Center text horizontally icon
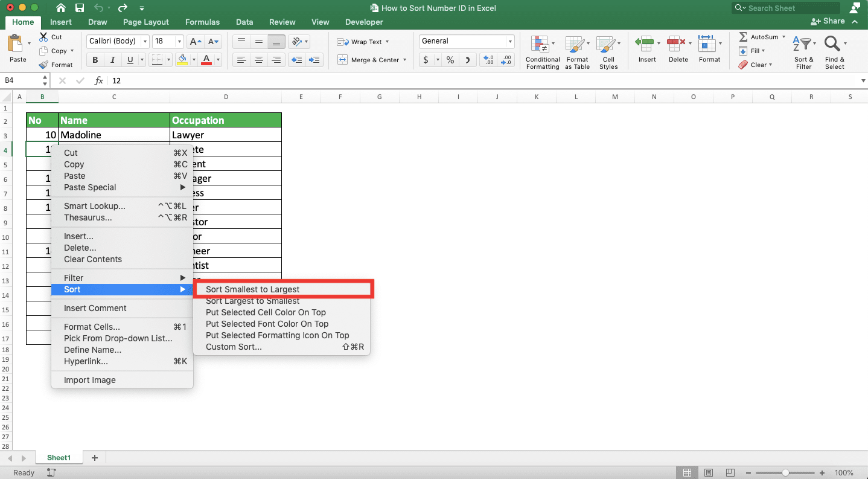This screenshot has height=479, width=868. click(259, 60)
